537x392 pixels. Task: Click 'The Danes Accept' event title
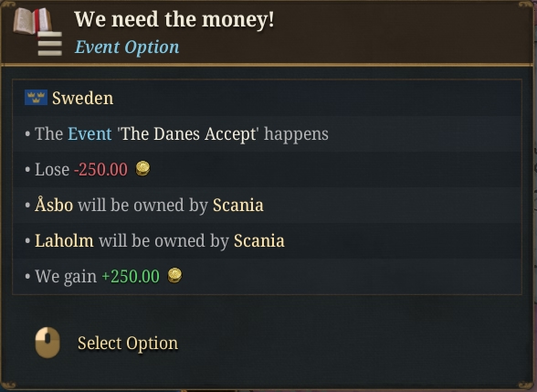click(188, 133)
